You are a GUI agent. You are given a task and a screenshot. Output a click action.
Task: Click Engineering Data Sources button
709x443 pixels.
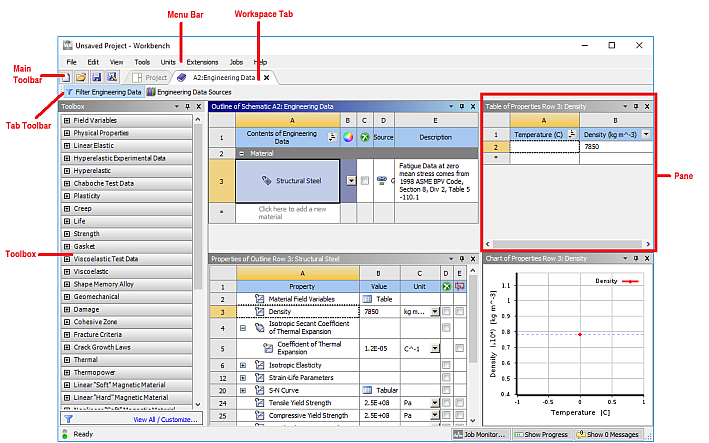pyautogui.click(x=189, y=92)
